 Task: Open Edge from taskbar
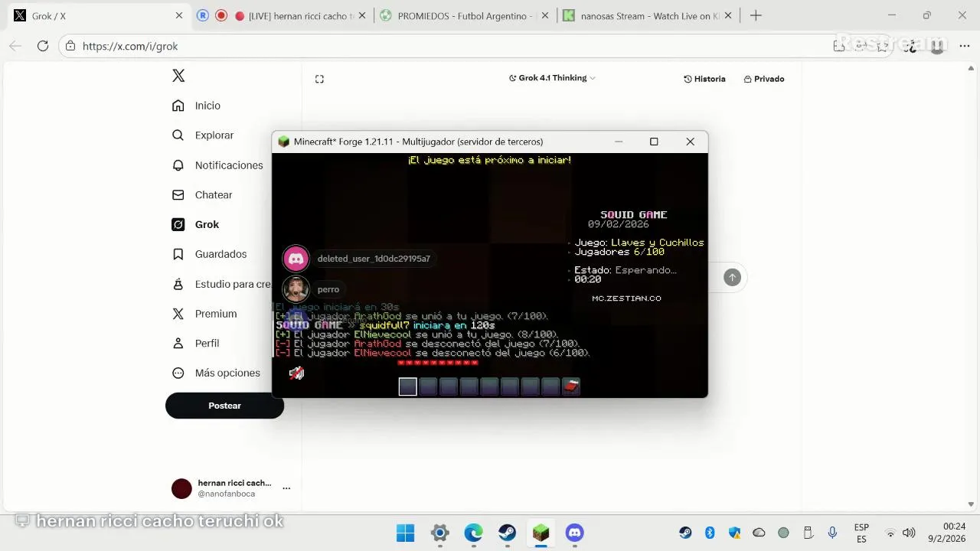tap(473, 533)
